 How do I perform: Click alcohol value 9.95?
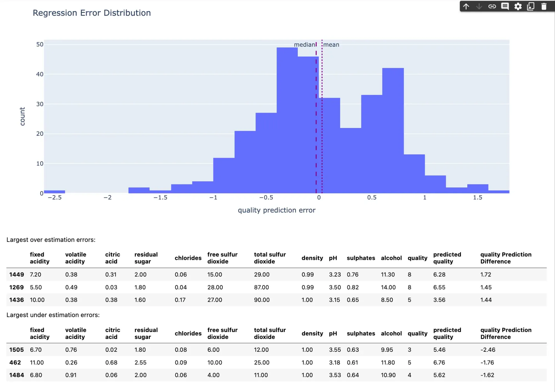(387, 350)
